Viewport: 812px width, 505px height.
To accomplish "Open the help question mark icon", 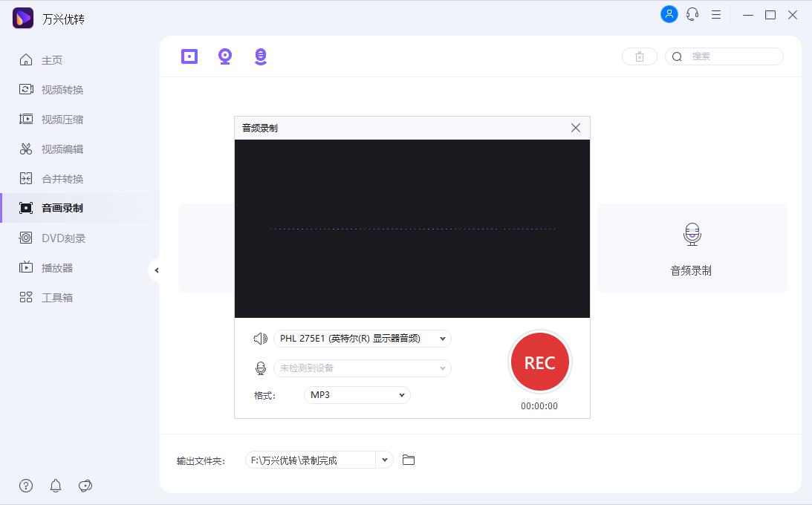I will (x=26, y=486).
